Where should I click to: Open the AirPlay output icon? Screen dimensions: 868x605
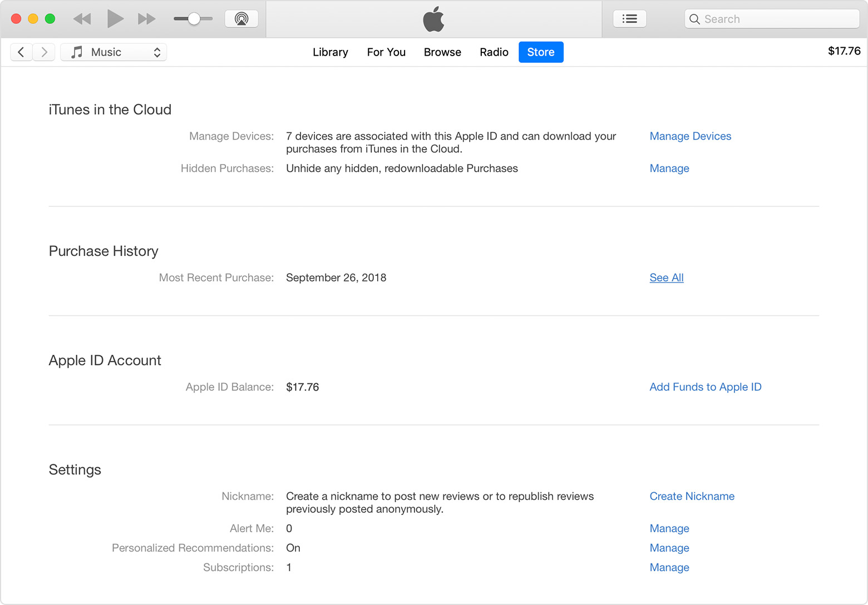coord(241,19)
